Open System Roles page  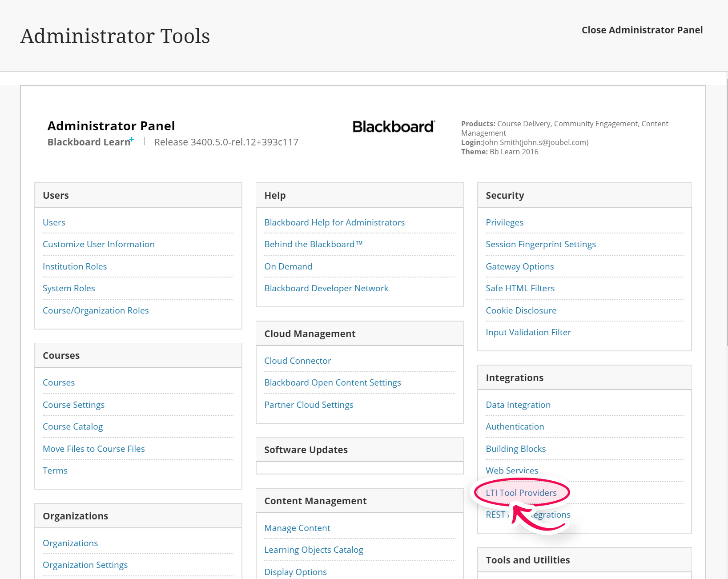(69, 288)
